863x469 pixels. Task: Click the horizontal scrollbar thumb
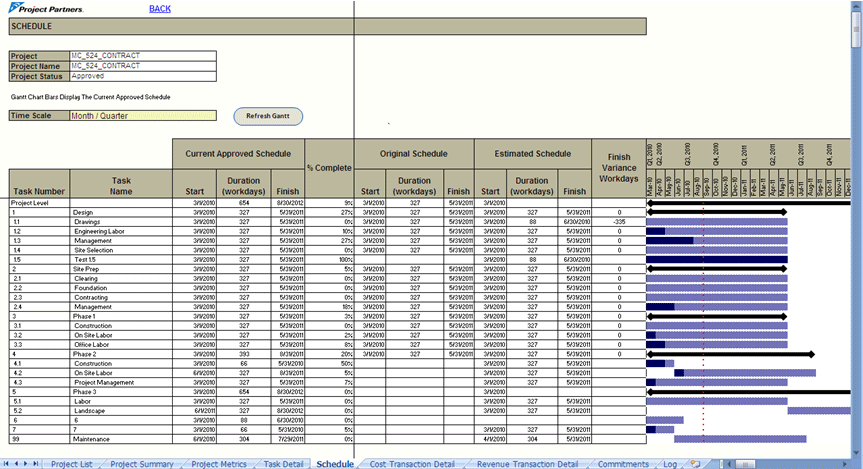(x=746, y=464)
